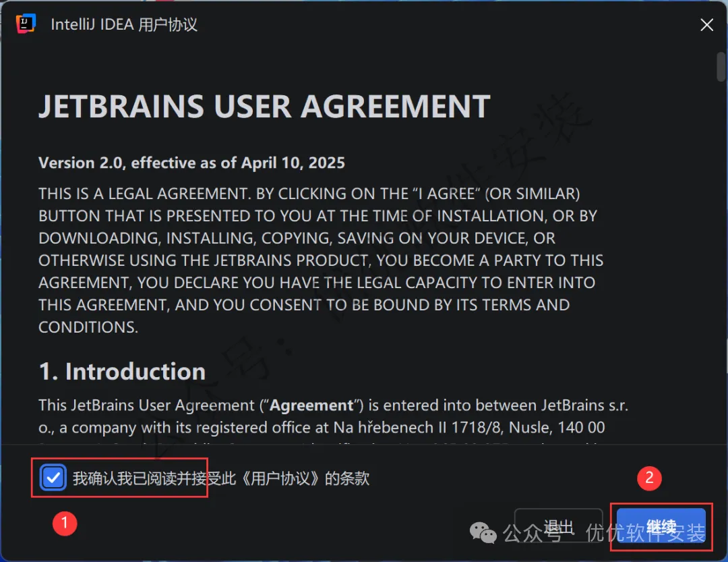728x562 pixels.
Task: Toggle the accept user agreement checkbox
Action: coord(53,478)
